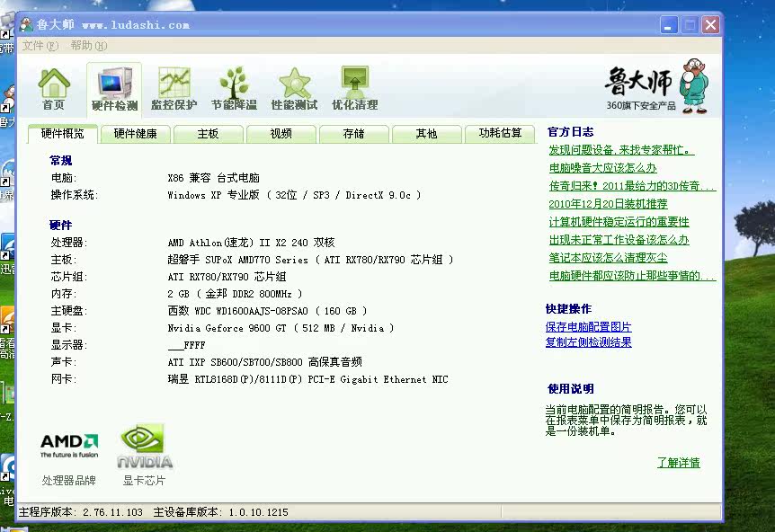The image size is (775, 532).
Task: Open the 首页 home icon
Action: pos(53,89)
